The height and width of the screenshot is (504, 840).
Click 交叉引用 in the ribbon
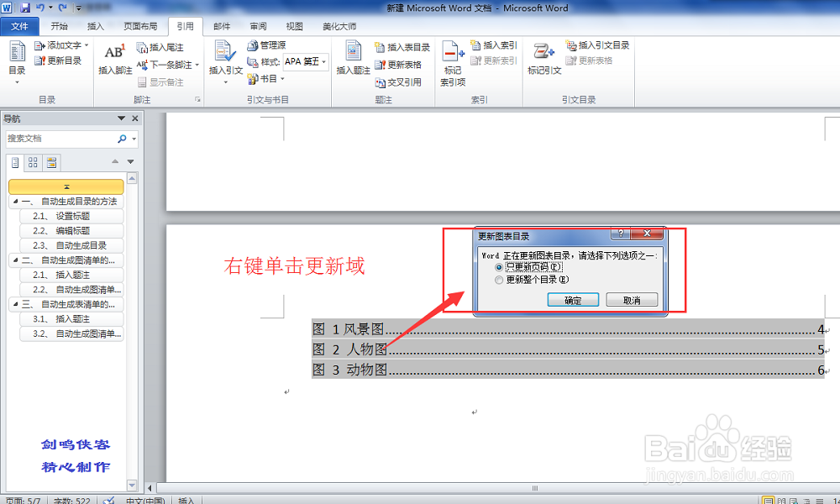398,82
